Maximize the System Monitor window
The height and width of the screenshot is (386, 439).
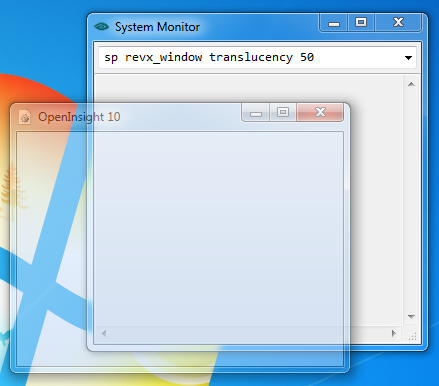coord(361,23)
